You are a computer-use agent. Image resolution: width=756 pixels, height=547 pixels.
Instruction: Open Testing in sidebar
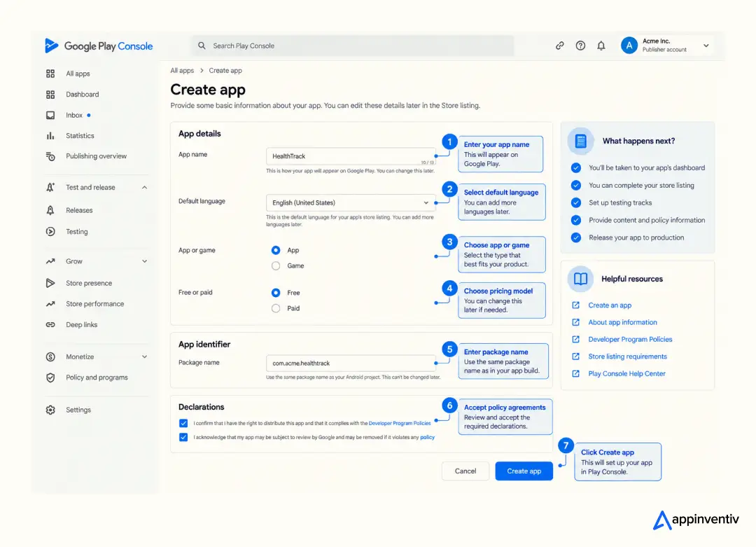77,232
